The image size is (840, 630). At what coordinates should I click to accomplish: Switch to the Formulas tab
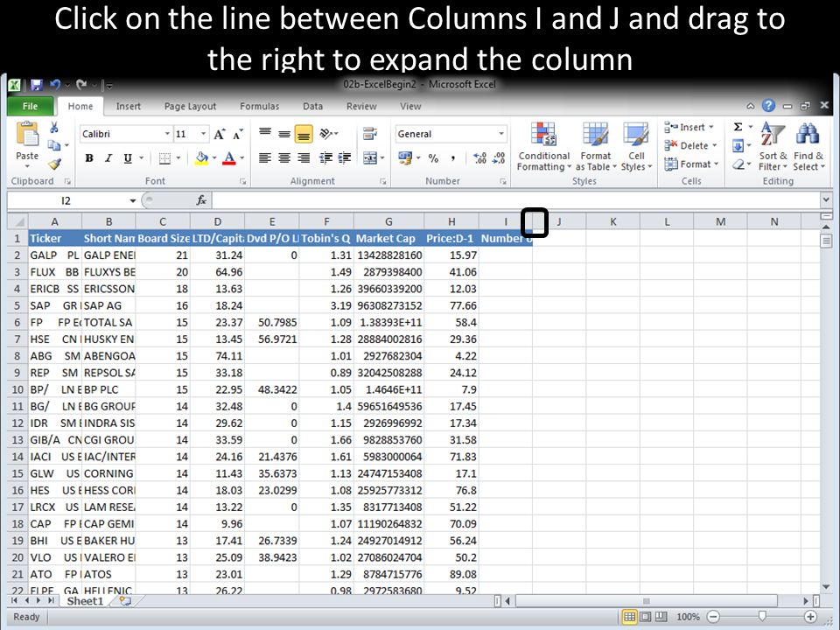coord(259,106)
